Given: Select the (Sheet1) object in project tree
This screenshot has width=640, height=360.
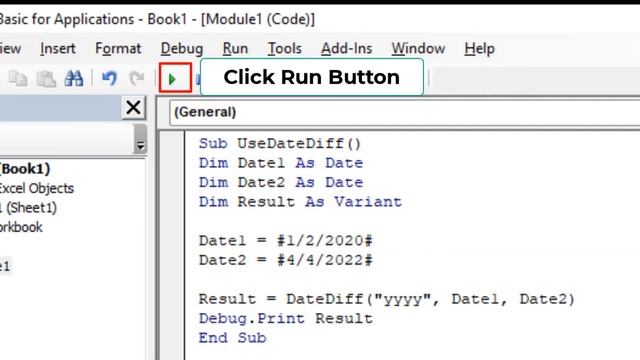Looking at the screenshot, I should [x=29, y=208].
